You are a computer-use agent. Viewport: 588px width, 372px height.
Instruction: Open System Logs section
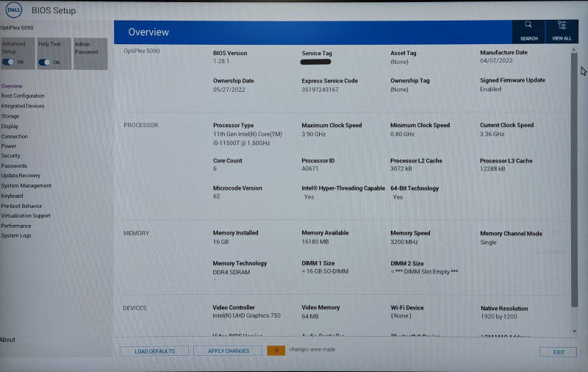(x=16, y=235)
